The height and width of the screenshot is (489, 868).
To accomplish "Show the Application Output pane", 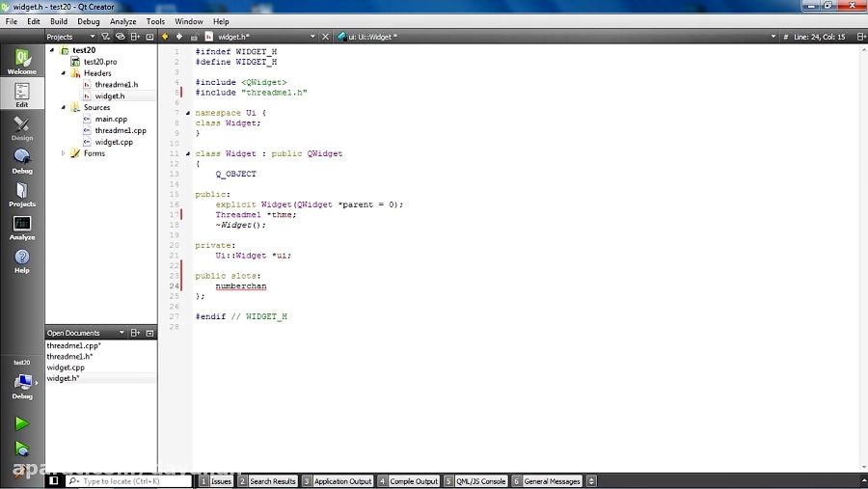I will click(342, 480).
